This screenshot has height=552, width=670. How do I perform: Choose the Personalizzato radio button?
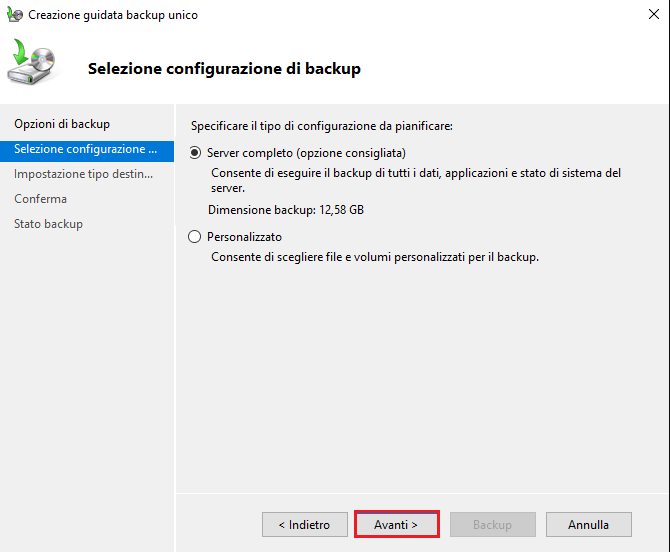pyautogui.click(x=195, y=237)
